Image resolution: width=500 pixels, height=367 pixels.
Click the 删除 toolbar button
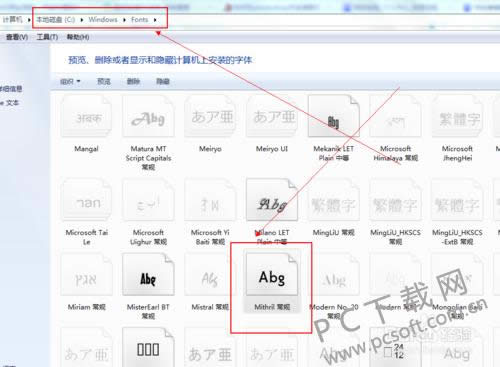(133, 81)
